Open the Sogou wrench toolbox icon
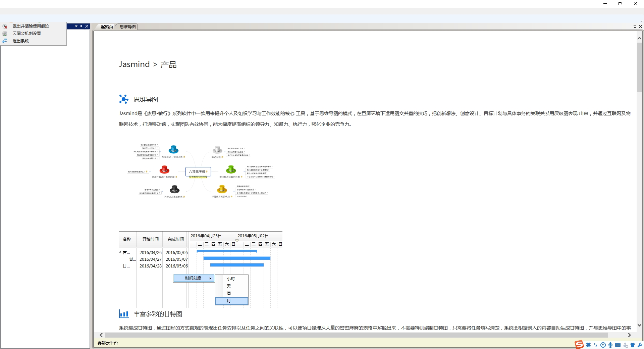 [640, 345]
